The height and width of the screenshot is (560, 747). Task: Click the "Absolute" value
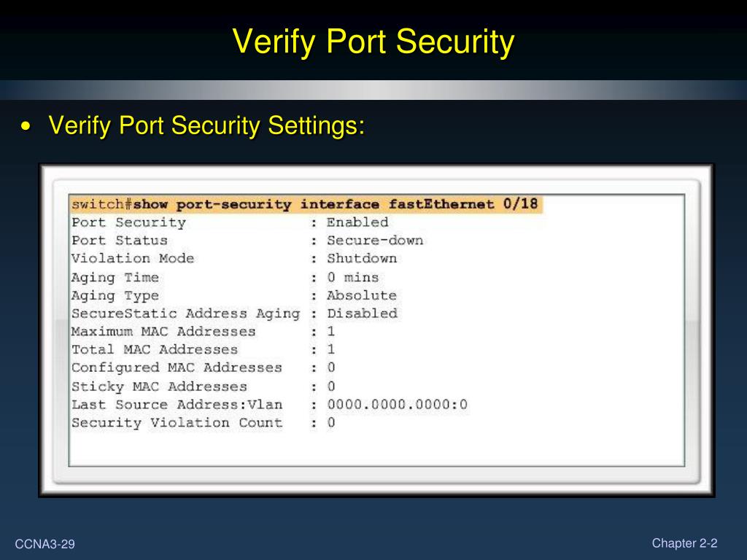tap(362, 295)
